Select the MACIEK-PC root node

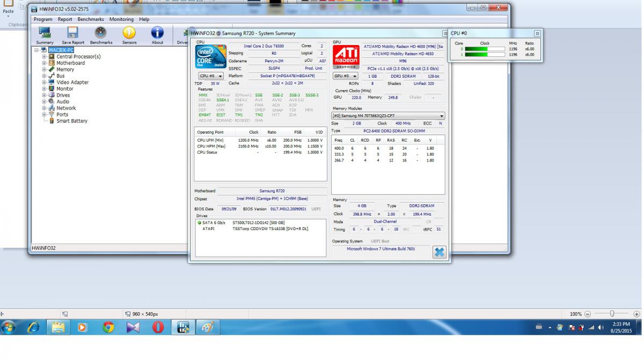(61, 50)
